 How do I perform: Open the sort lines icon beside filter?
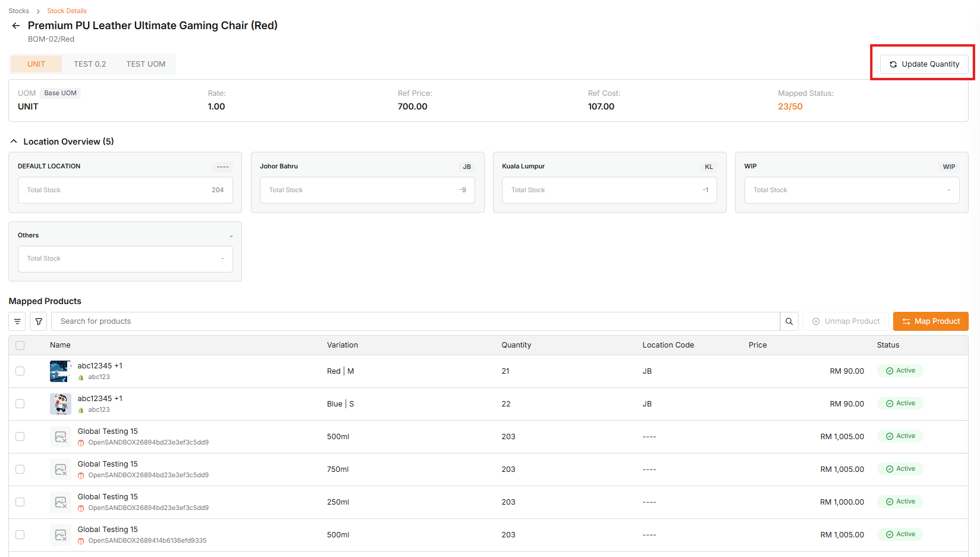click(x=17, y=321)
